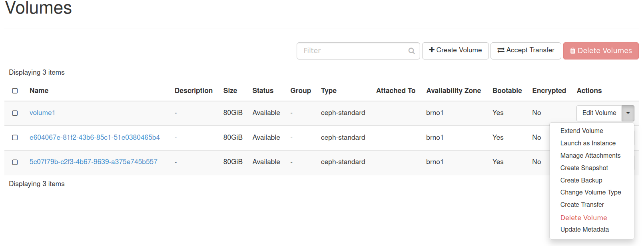
Task: Choose Extend Volume from the actions menu
Action: pos(581,131)
